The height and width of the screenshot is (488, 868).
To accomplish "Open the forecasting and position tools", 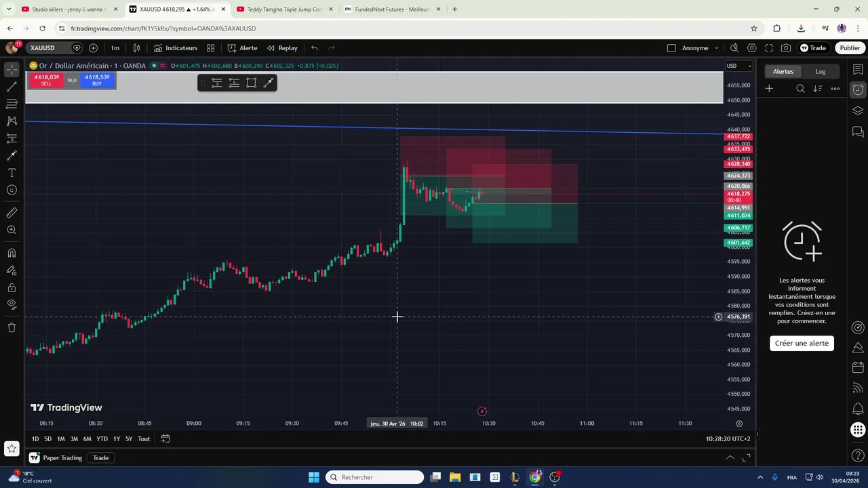I will click(x=12, y=138).
